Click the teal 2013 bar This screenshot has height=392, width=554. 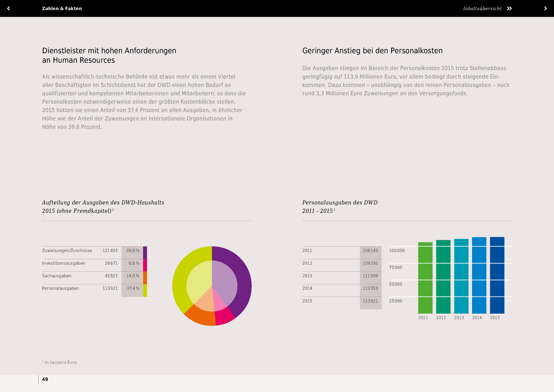click(461, 276)
